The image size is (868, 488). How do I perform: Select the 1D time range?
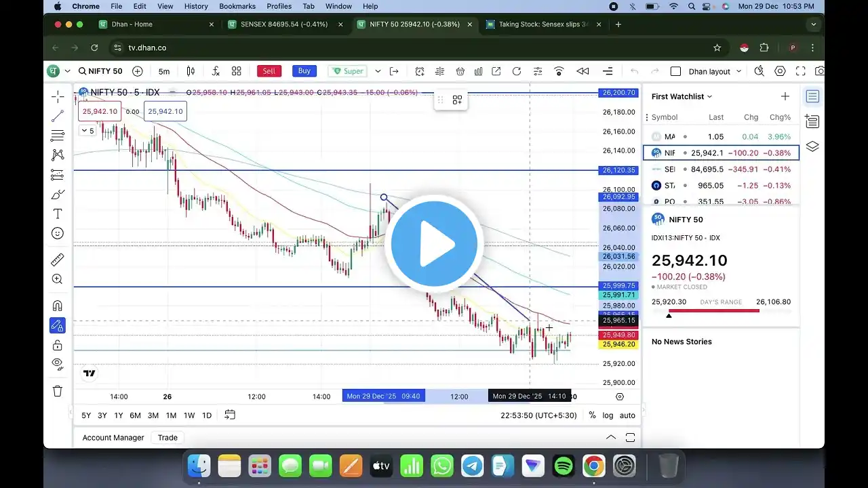coord(207,415)
